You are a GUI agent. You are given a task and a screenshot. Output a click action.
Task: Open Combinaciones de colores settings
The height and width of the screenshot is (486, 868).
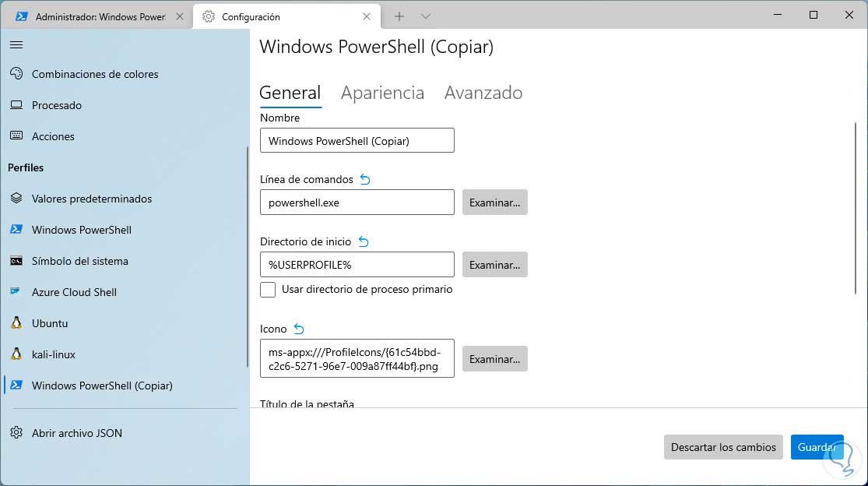pos(125,74)
